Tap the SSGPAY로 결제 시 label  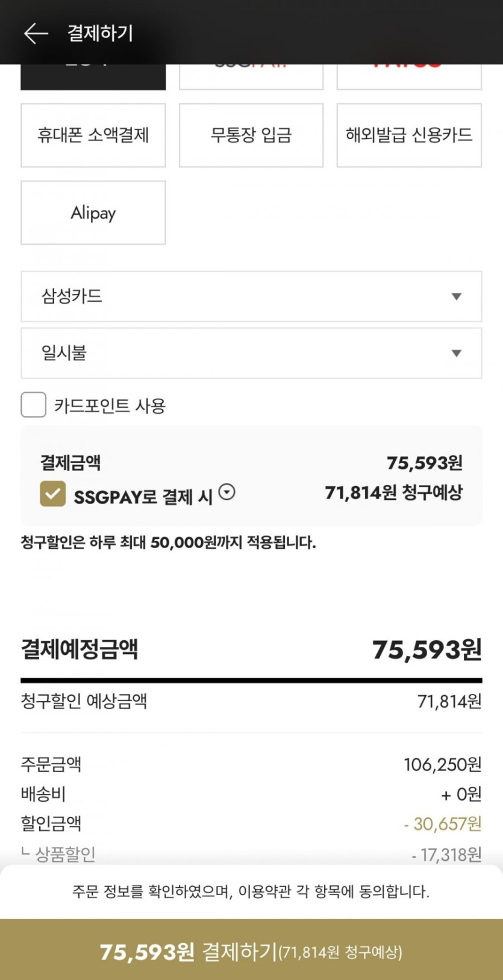(x=143, y=497)
